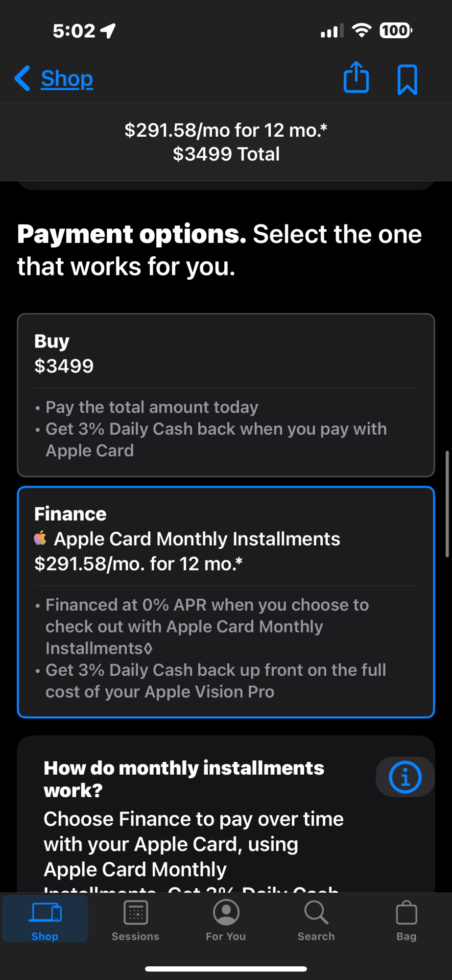This screenshot has height=980, width=452.
Task: Tap the back chevron arrow
Action: (22, 78)
